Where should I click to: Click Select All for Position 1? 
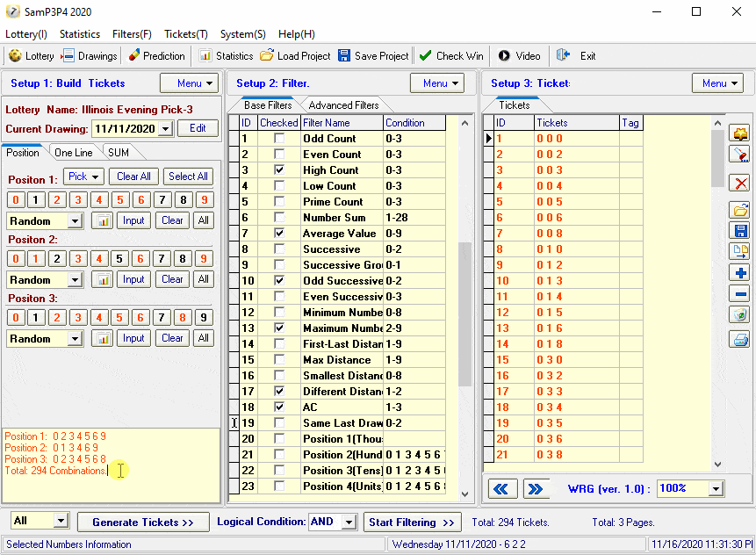[188, 177]
